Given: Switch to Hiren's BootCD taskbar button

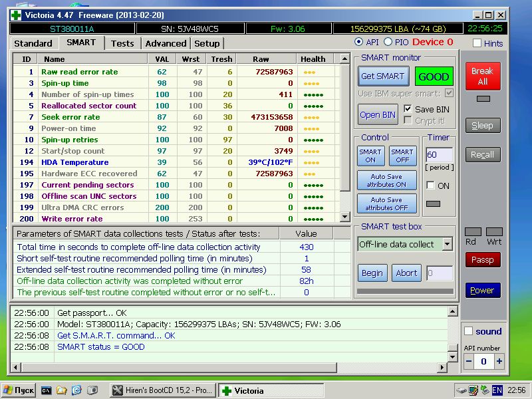Looking at the screenshot, I should (163, 390).
